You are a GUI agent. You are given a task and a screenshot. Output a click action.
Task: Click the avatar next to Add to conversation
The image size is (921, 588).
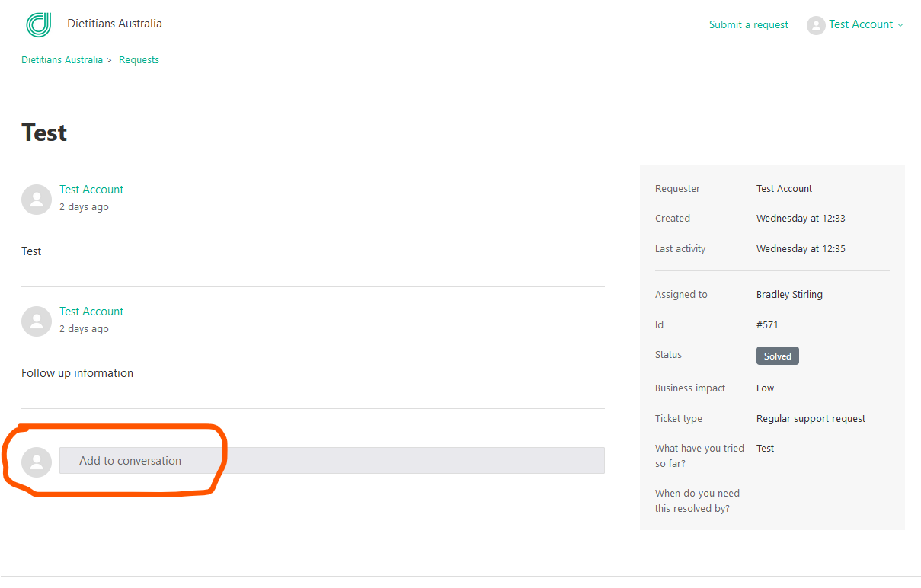point(37,462)
